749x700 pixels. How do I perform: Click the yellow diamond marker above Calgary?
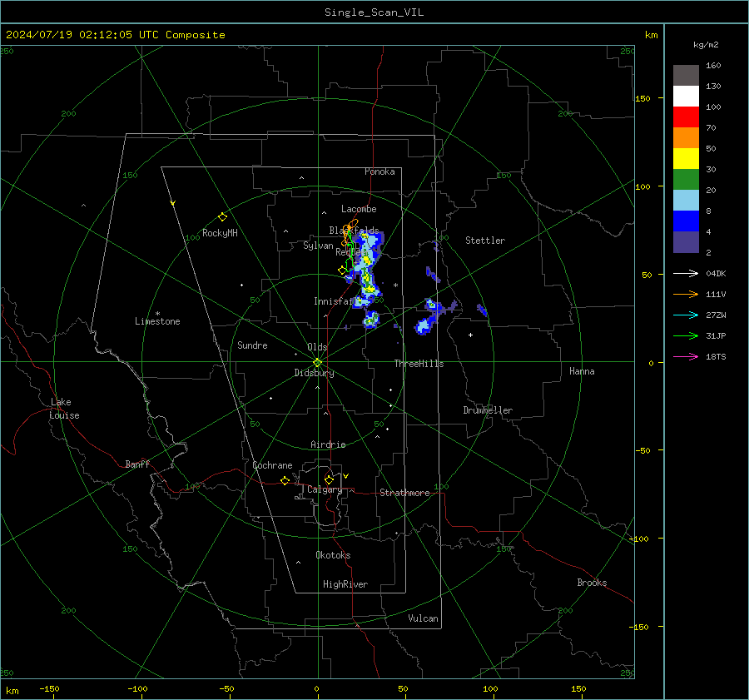click(329, 479)
